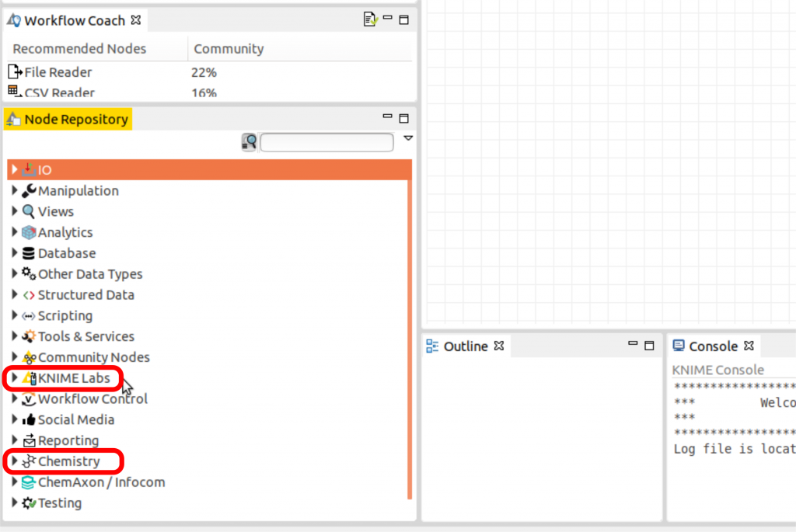
Task: Click the Other Data Types gears icon
Action: [x=29, y=274]
